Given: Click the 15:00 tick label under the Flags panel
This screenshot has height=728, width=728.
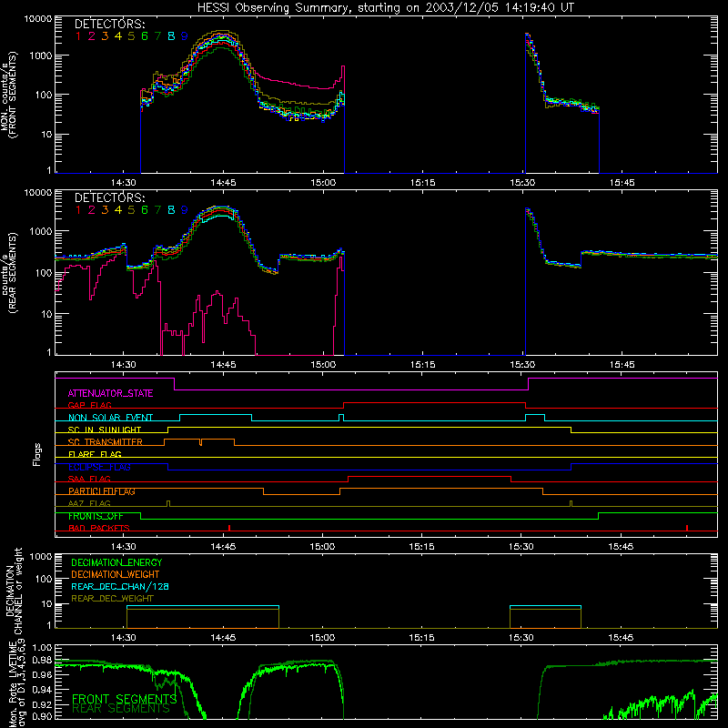Looking at the screenshot, I should point(322,547).
